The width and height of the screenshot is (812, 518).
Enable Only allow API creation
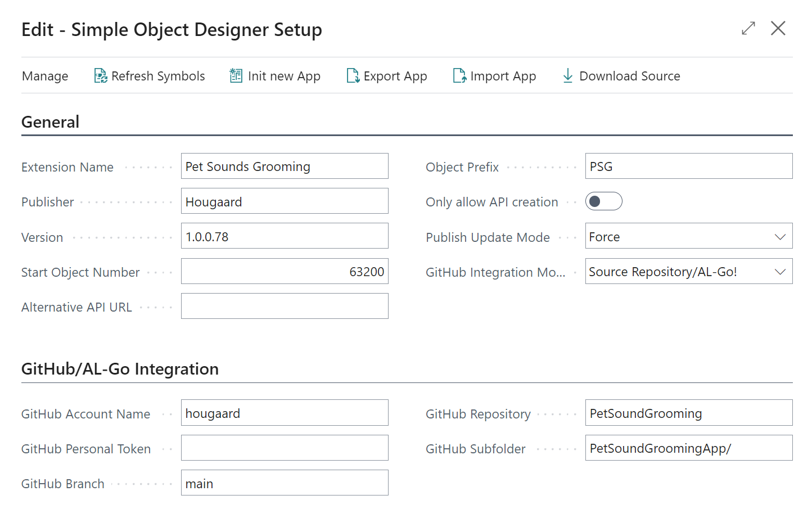(603, 201)
